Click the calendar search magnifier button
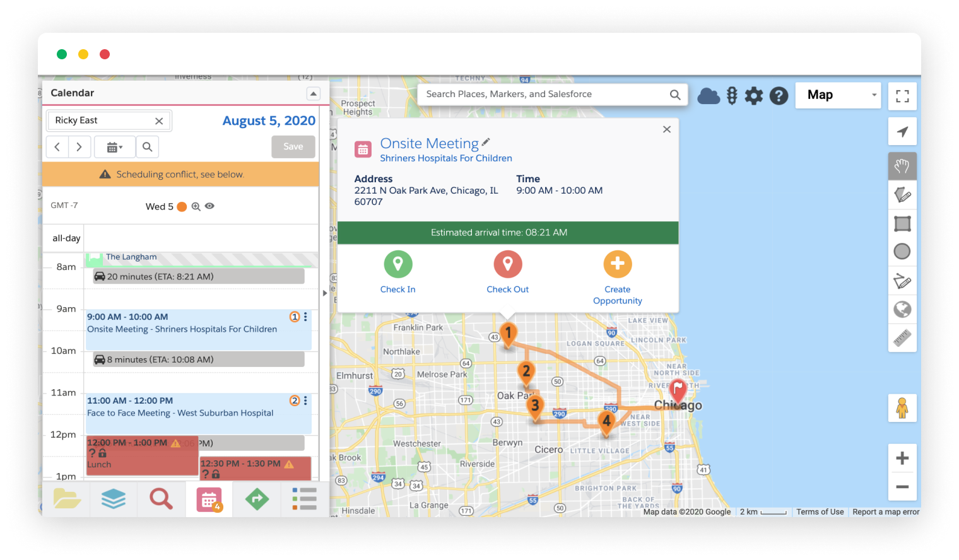959x560 pixels. 147,147
